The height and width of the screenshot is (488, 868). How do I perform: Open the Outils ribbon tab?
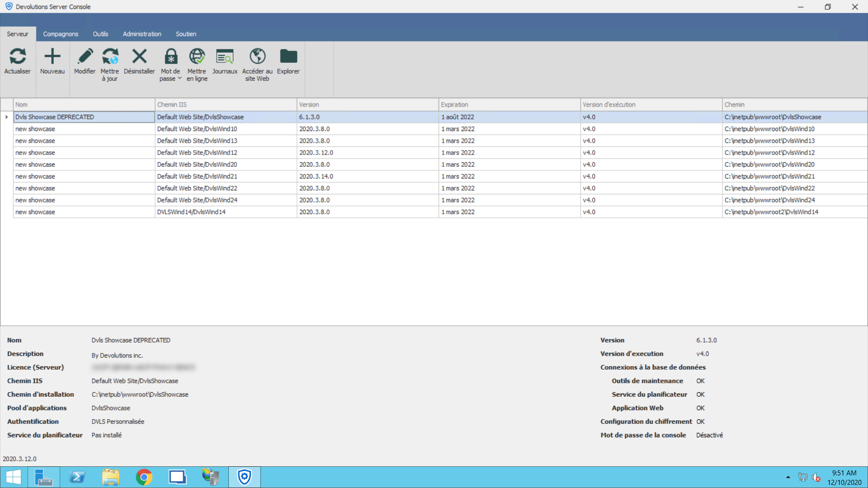tap(100, 34)
